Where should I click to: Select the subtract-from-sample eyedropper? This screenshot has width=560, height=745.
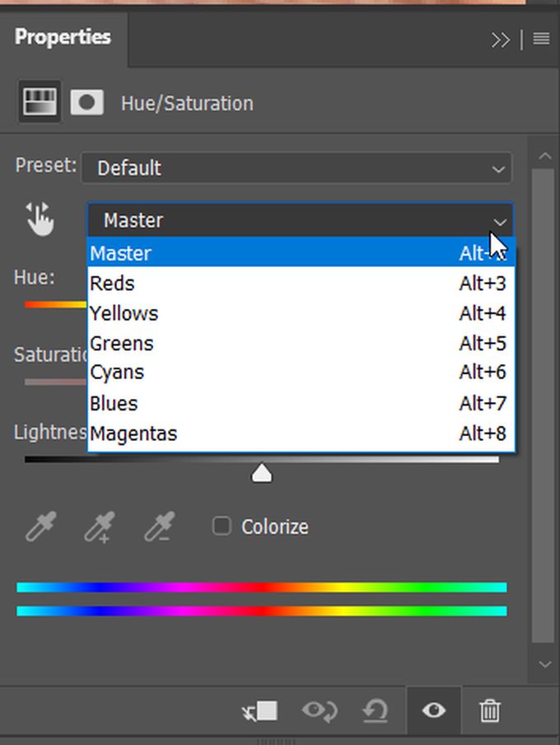coord(157,527)
